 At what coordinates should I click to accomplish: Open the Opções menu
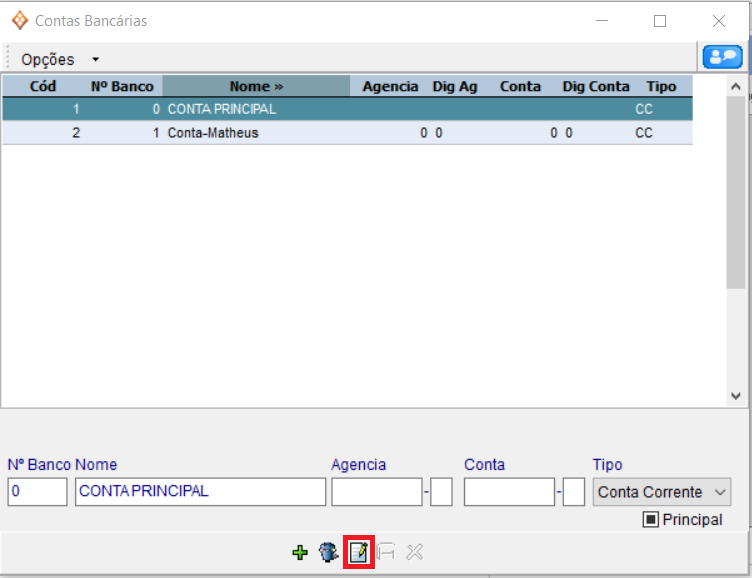click(48, 60)
